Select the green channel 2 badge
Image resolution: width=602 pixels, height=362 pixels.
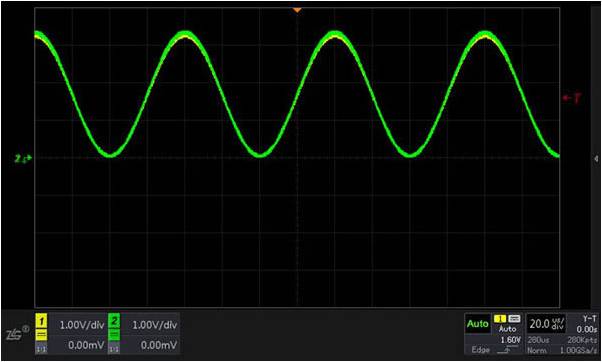[114, 321]
